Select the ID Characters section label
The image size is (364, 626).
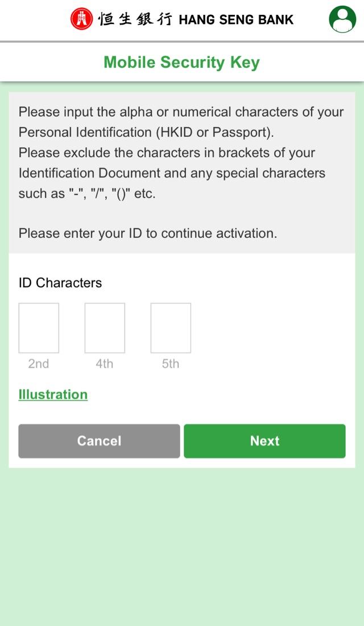click(60, 283)
